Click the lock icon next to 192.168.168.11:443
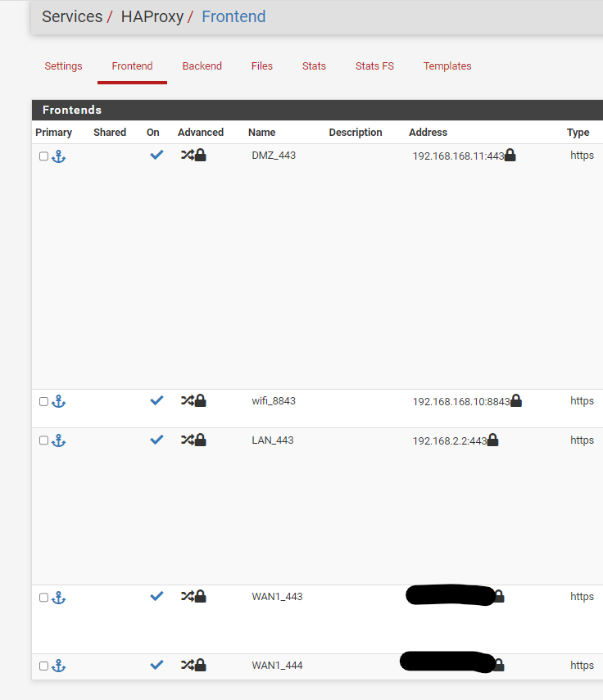 510,155
